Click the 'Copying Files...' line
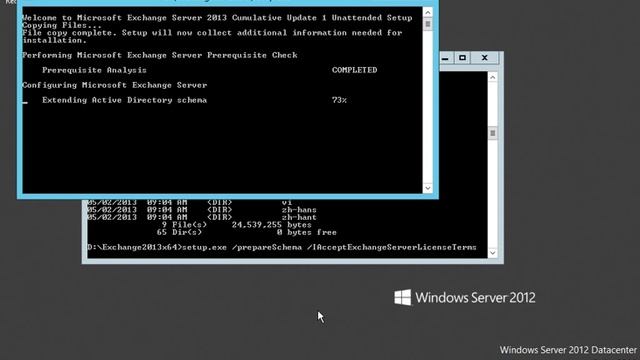640x360 pixels. [x=62, y=25]
